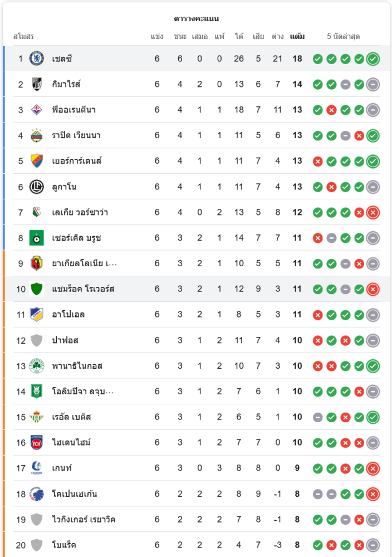Click the สโมสร club column header
This screenshot has width=392, height=557.
pos(23,37)
